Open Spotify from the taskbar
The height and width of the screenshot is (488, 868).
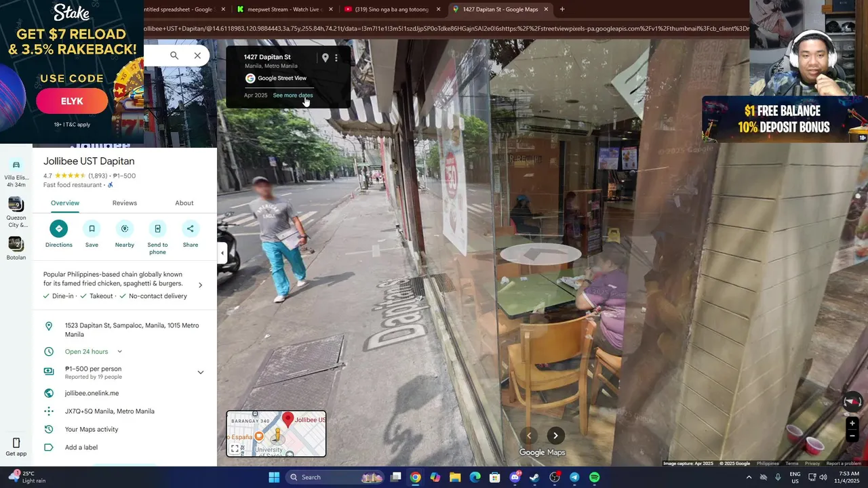(x=595, y=477)
